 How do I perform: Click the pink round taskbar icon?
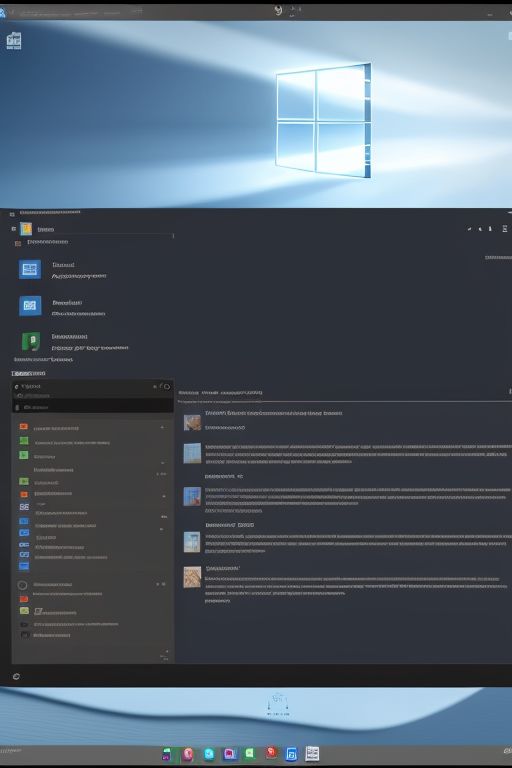(188, 754)
